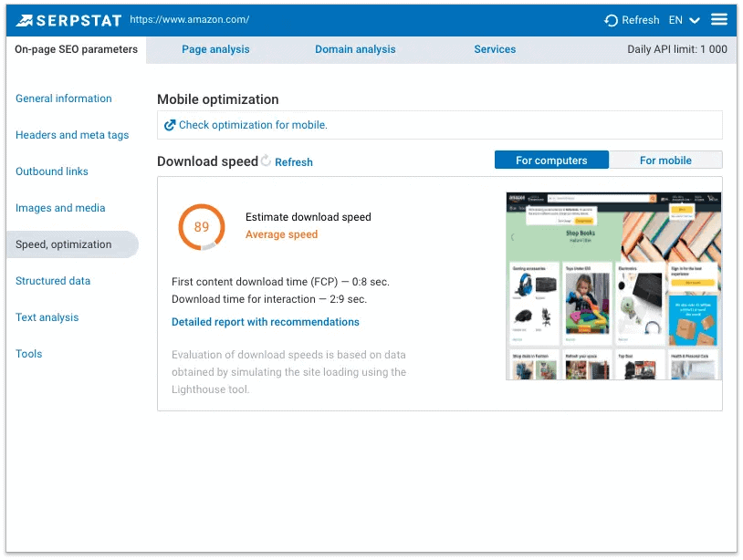The width and height of the screenshot is (743, 560).
Task: Click the external-link icon before mobile optimization check
Action: 169,124
